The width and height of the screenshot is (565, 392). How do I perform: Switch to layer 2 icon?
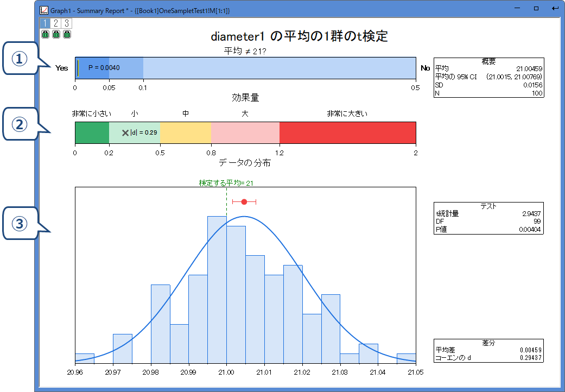click(x=56, y=23)
